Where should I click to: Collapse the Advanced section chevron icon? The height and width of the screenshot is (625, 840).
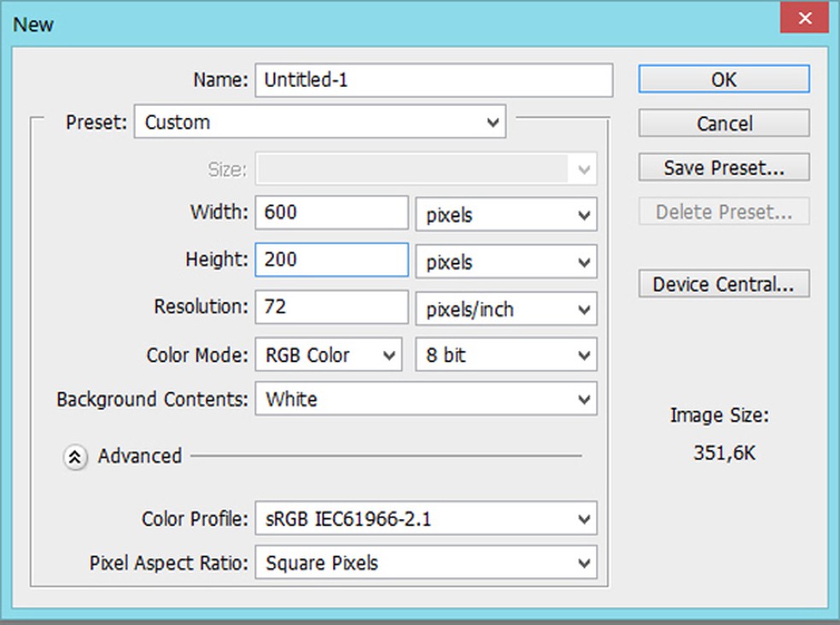point(75,457)
